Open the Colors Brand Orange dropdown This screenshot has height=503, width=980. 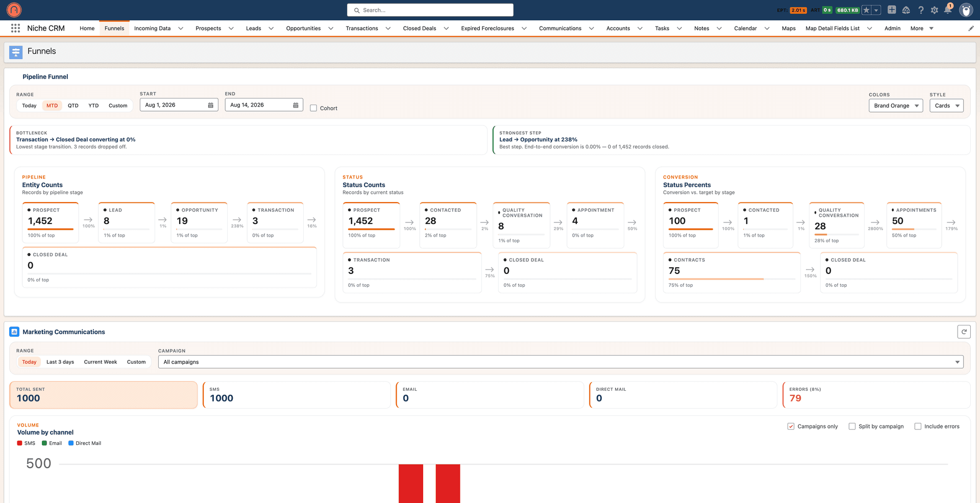896,106
